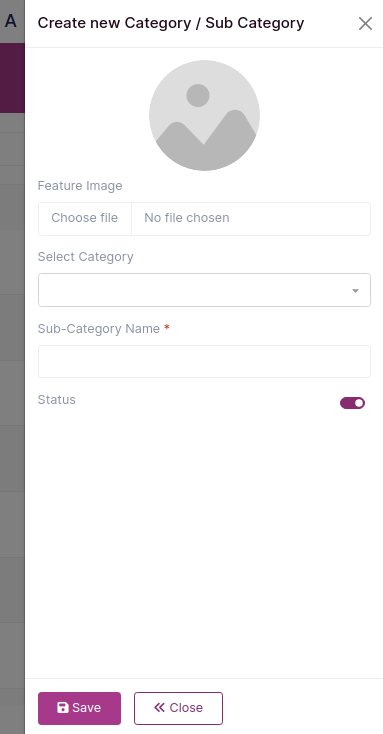Open the Select Category dropdown
Viewport: 383px width, 734px height.
pyautogui.click(x=204, y=290)
